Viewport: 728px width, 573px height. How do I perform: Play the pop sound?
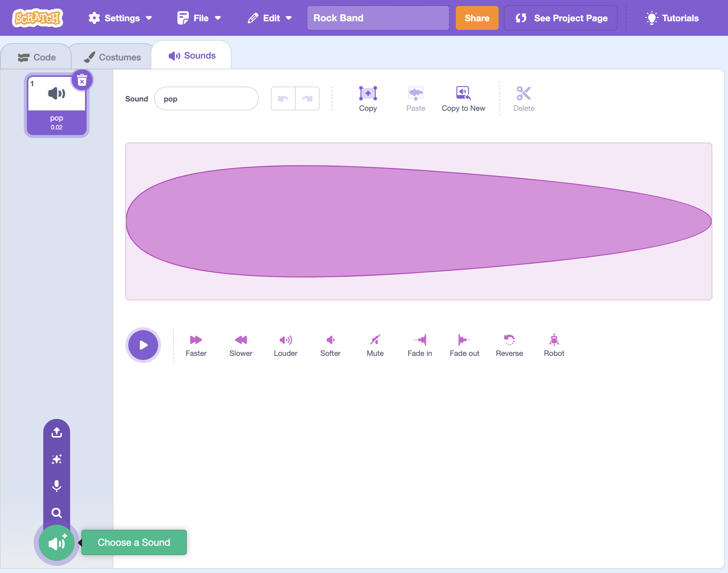pyautogui.click(x=143, y=345)
